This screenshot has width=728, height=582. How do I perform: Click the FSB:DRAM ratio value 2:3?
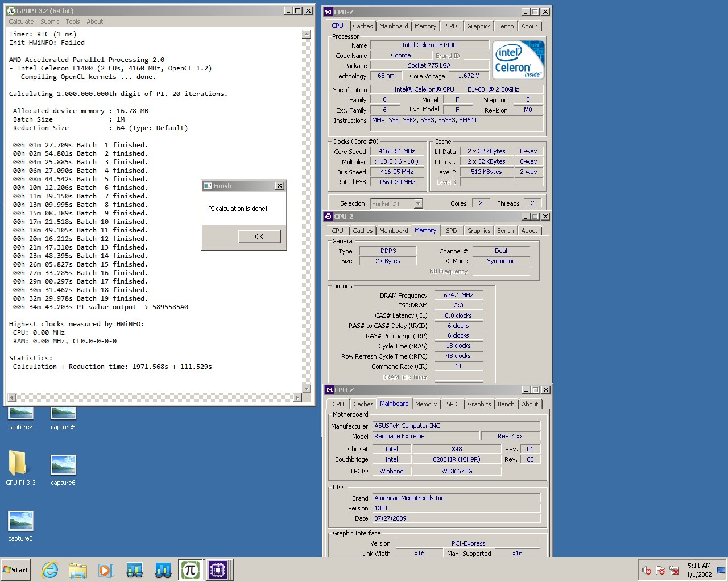coord(458,305)
